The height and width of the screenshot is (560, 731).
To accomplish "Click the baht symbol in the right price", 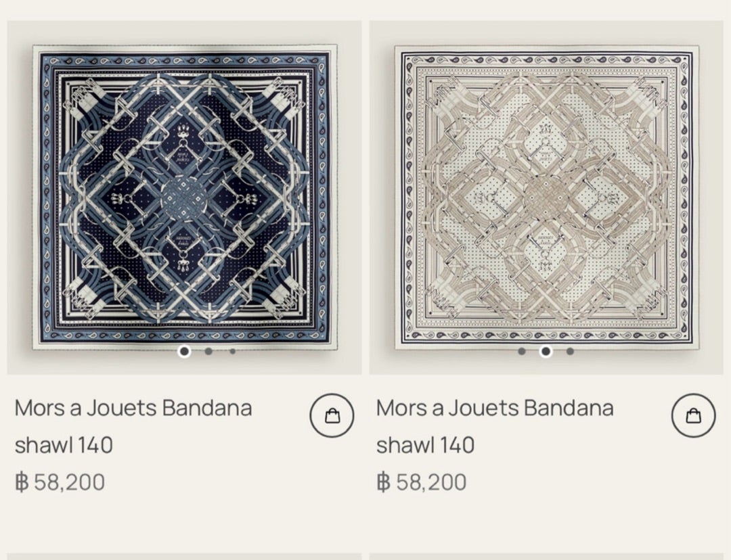I will tap(383, 482).
